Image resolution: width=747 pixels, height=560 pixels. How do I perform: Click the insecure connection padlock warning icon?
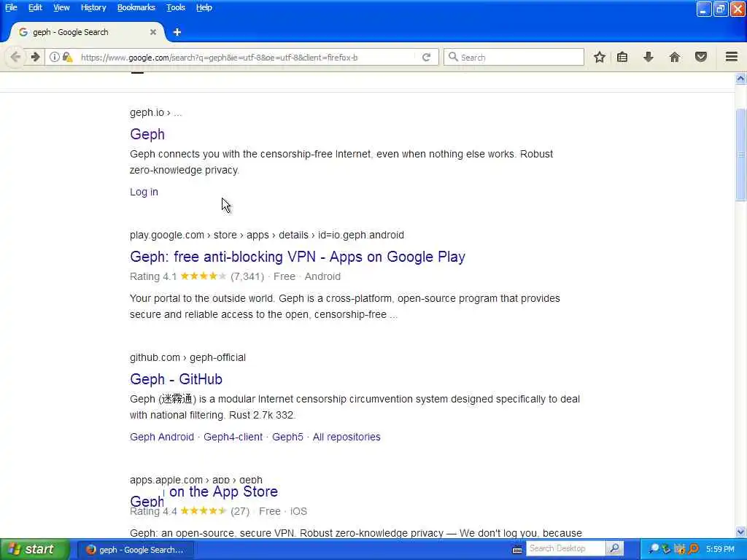[68, 57]
